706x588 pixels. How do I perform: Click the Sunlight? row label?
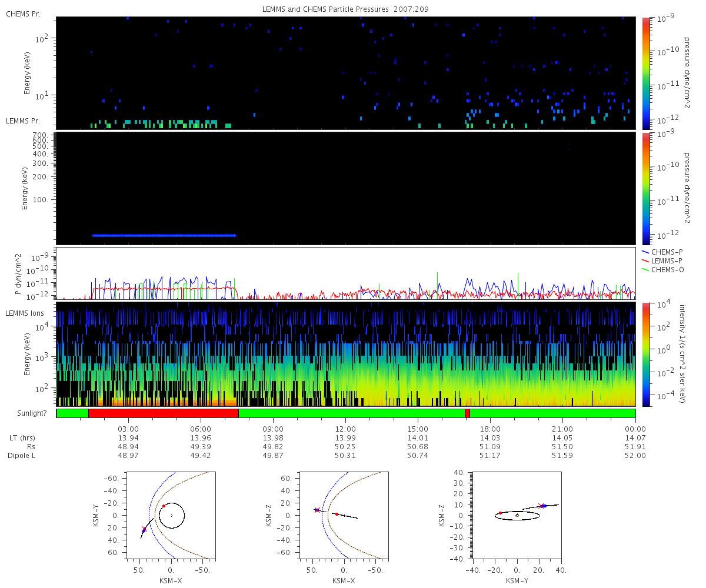click(x=27, y=413)
